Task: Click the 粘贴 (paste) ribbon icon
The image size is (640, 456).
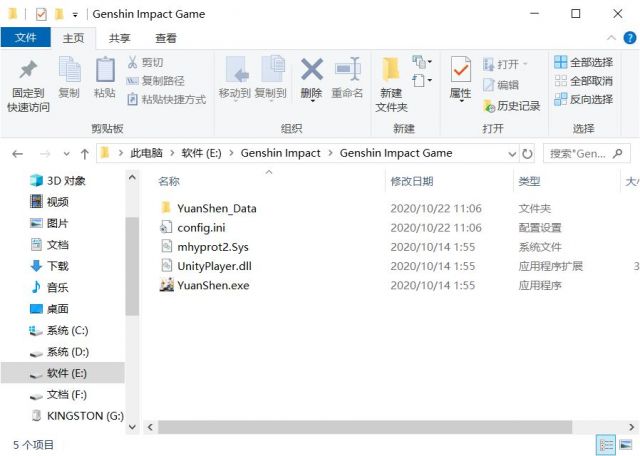Action: click(104, 70)
